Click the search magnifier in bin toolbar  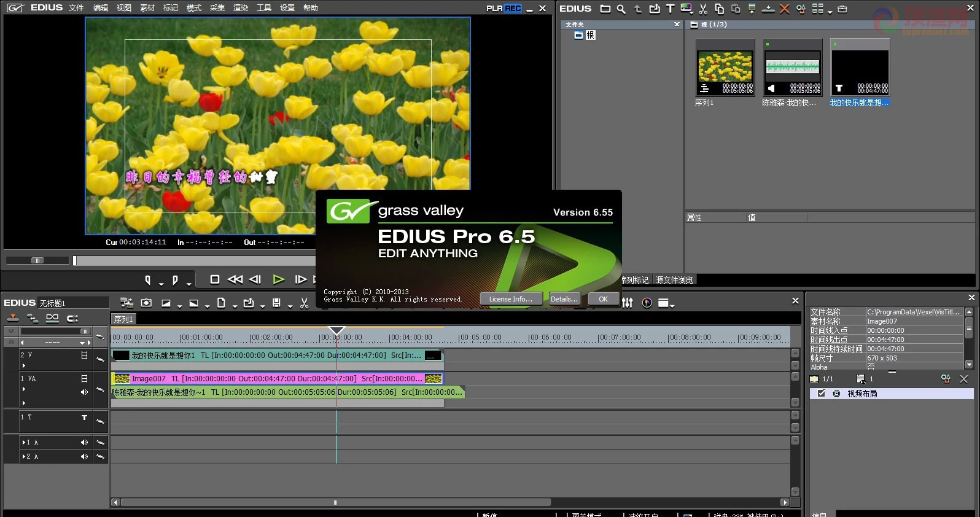(621, 9)
